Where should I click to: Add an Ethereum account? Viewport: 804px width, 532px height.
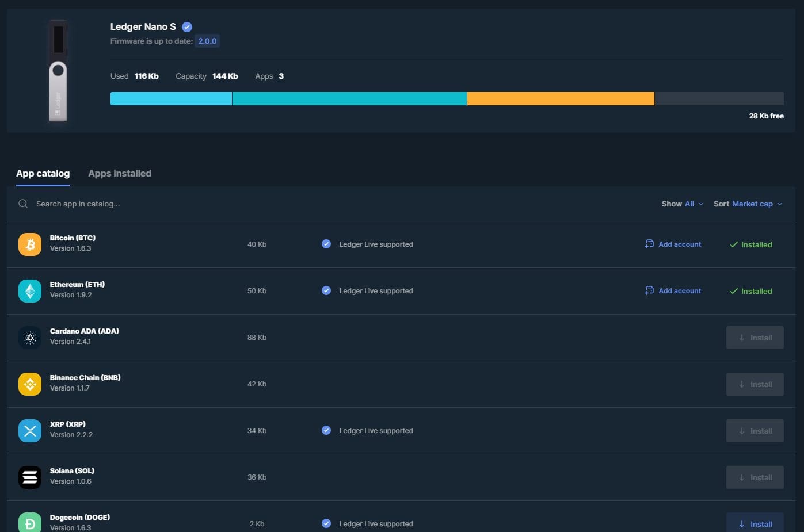coord(673,290)
